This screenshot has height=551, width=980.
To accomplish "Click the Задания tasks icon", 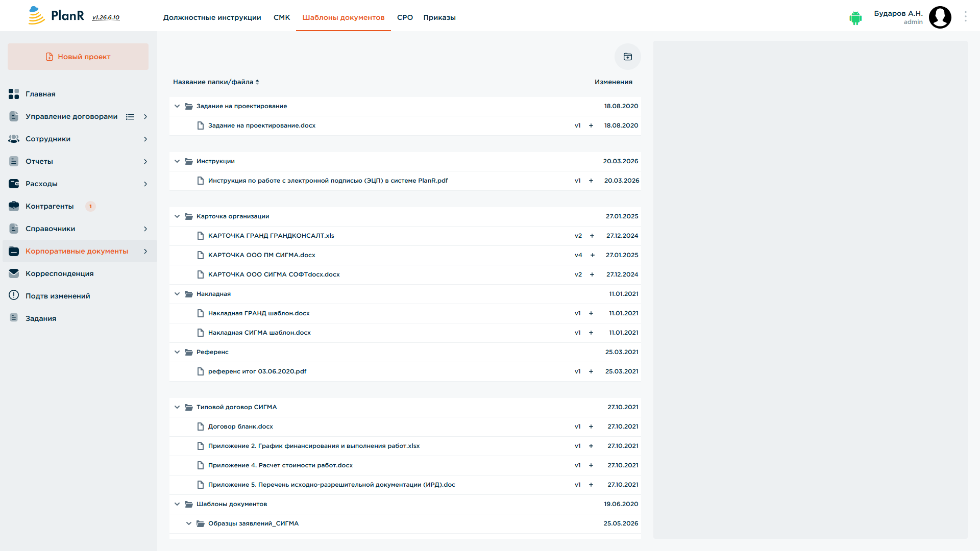I will point(14,318).
